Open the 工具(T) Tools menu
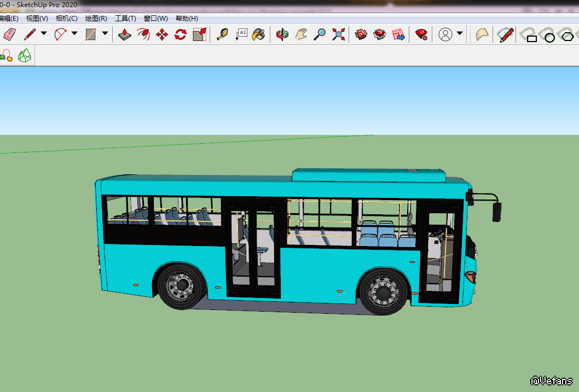The height and width of the screenshot is (392, 579). 125,19
